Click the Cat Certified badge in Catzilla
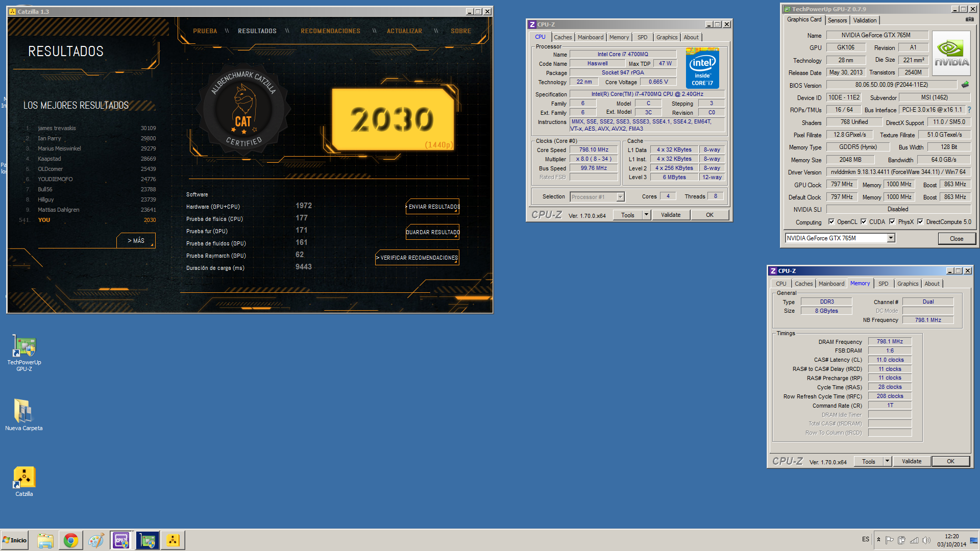This screenshot has height=551, width=980. [x=243, y=109]
